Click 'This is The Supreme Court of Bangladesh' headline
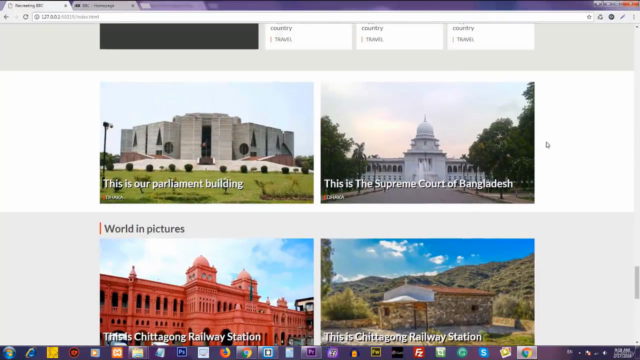 coord(418,184)
